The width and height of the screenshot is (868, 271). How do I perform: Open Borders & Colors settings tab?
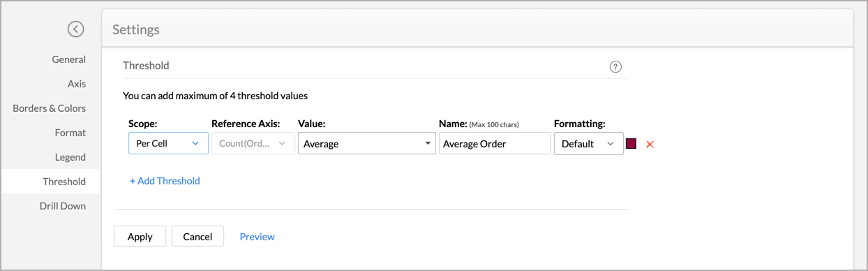(50, 108)
